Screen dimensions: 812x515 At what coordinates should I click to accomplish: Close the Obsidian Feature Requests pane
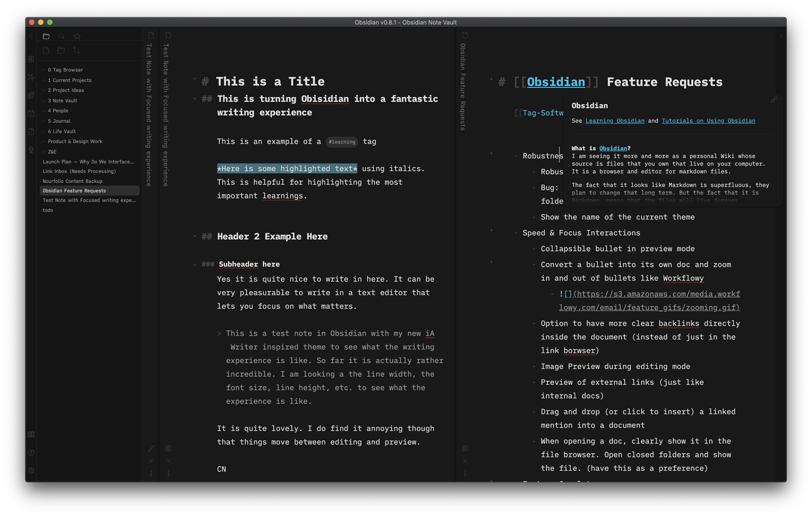tap(465, 461)
